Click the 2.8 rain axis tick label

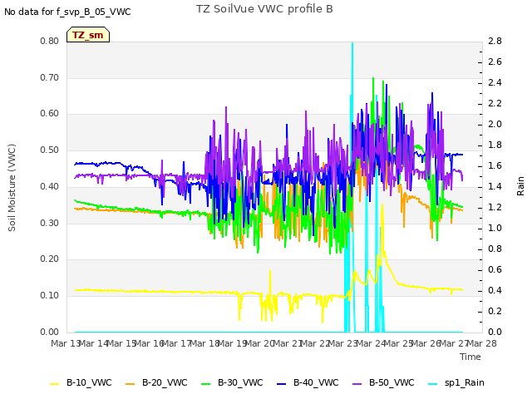pos(495,41)
